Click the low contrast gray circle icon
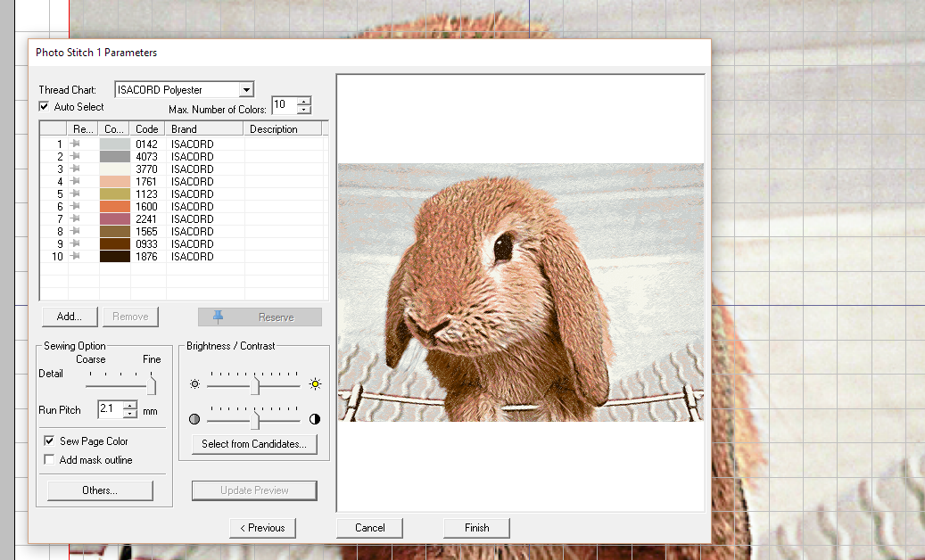 point(195,419)
